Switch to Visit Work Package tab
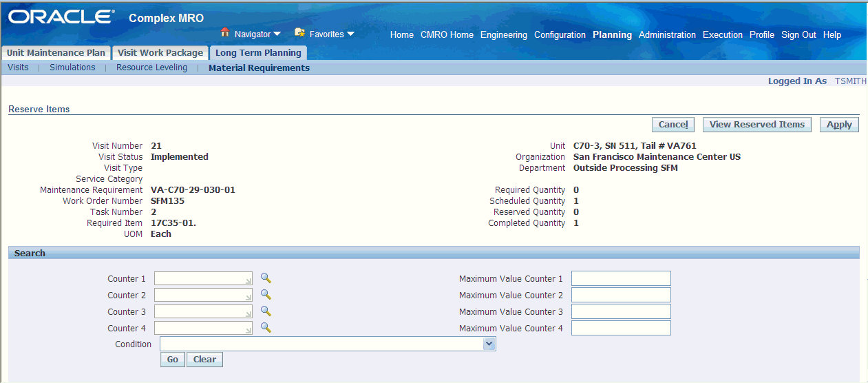Viewport: 868px width, 383px height. pyautogui.click(x=160, y=52)
